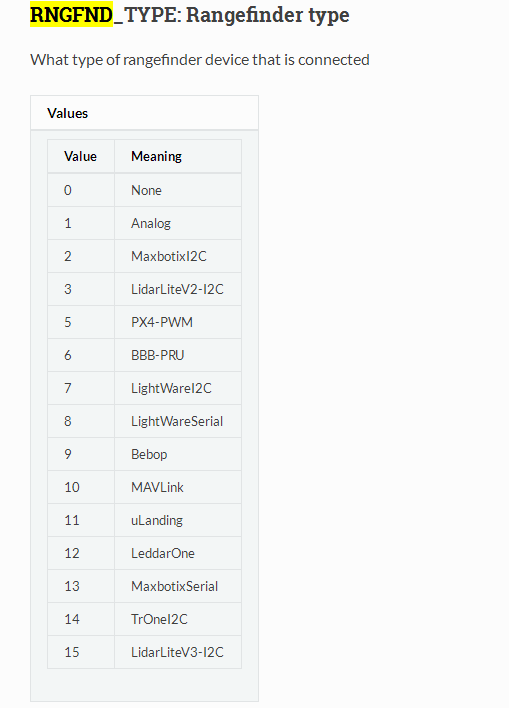Select the Bebop row
Viewport: 509px width, 708px height.
coord(145,454)
